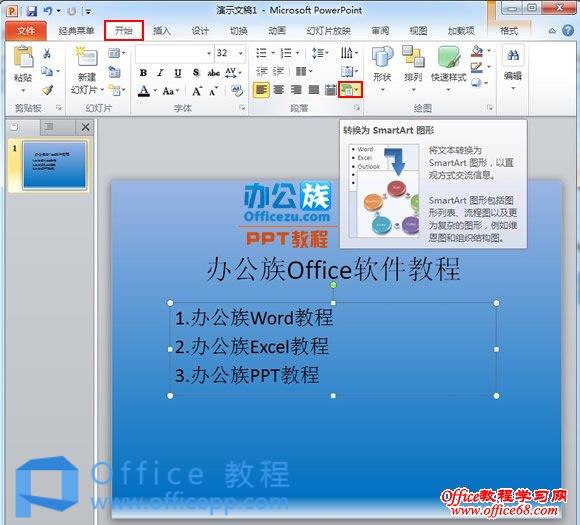This screenshot has height=525, width=580.
Task: Open the font size 32 dropdown
Action: click(241, 53)
